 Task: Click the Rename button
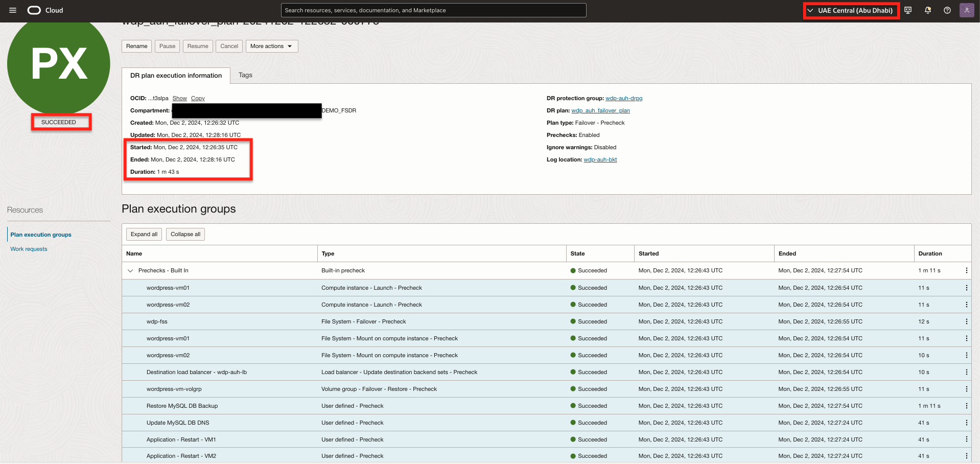pos(136,46)
